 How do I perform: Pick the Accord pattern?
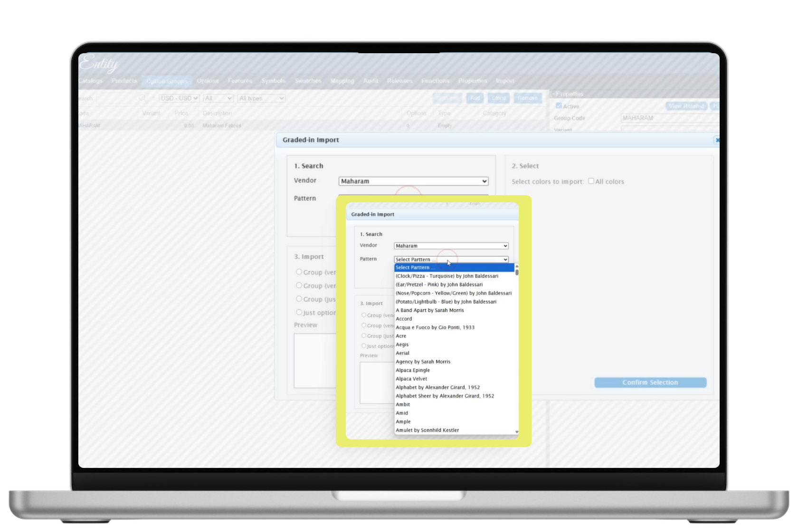click(454, 319)
